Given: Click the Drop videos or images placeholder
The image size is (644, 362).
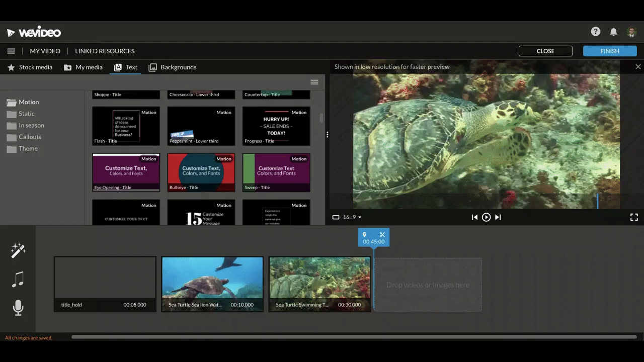Looking at the screenshot, I should (x=428, y=285).
